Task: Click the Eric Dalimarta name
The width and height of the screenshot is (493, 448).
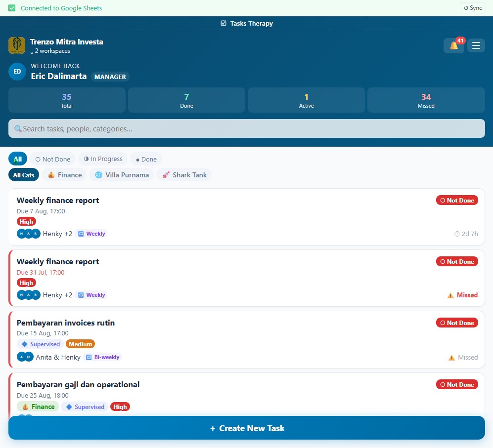Action: click(x=58, y=76)
